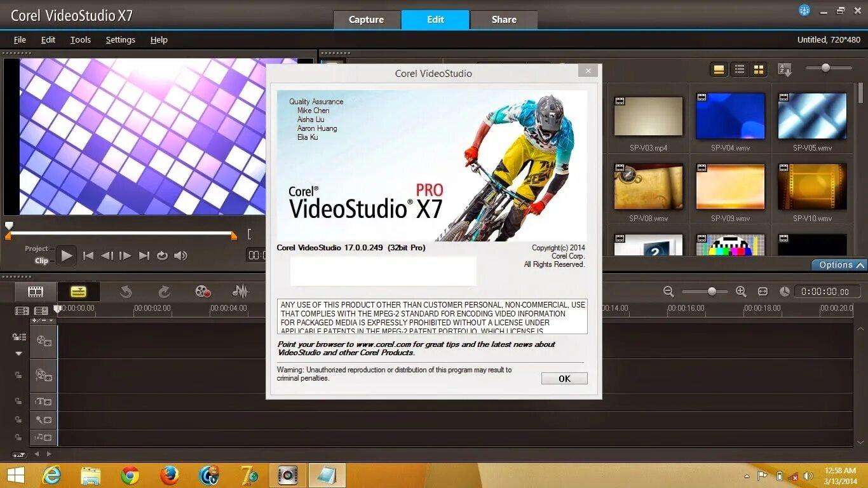The height and width of the screenshot is (488, 868).
Task: Switch to Storyboard view
Action: pyautogui.click(x=36, y=292)
